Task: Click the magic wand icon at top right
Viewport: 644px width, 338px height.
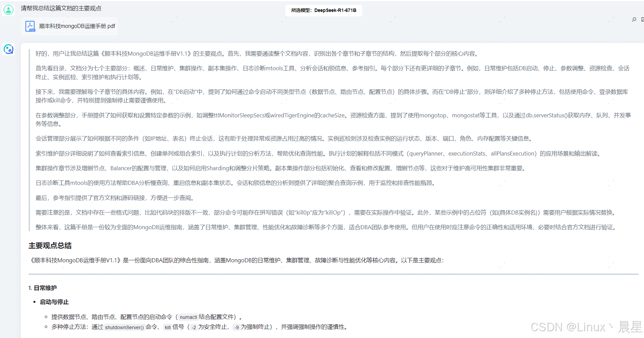Action: (634, 19)
